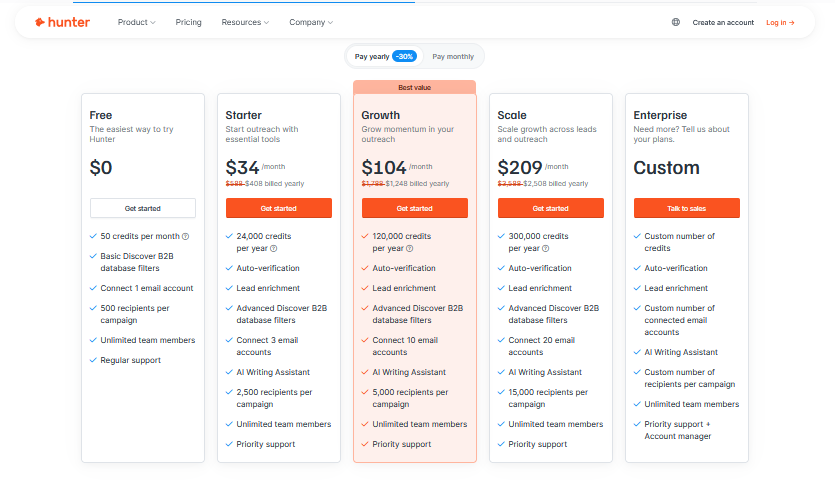
Task: Expand the Resources menu
Action: [245, 22]
